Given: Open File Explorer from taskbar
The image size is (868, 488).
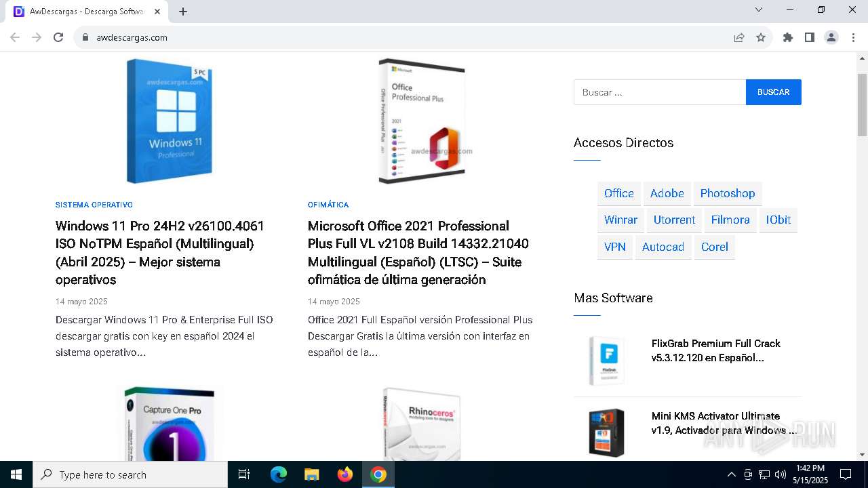Looking at the screenshot, I should tap(311, 474).
